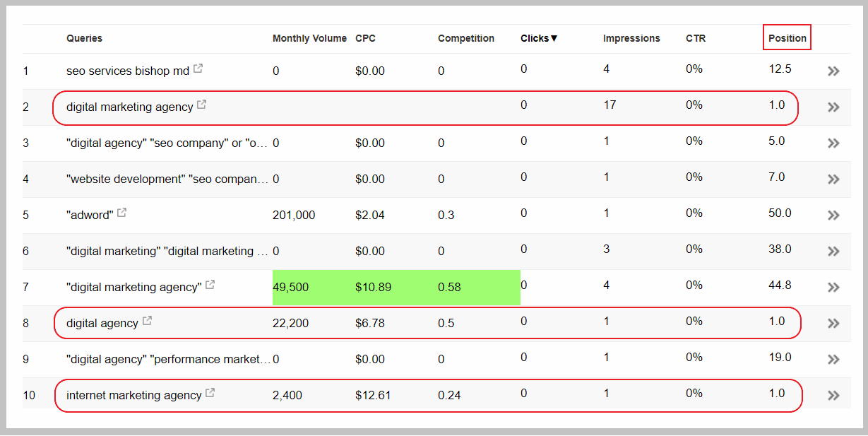Select the 0.3 competition value
Screen dimensions: 868x436
[446, 215]
